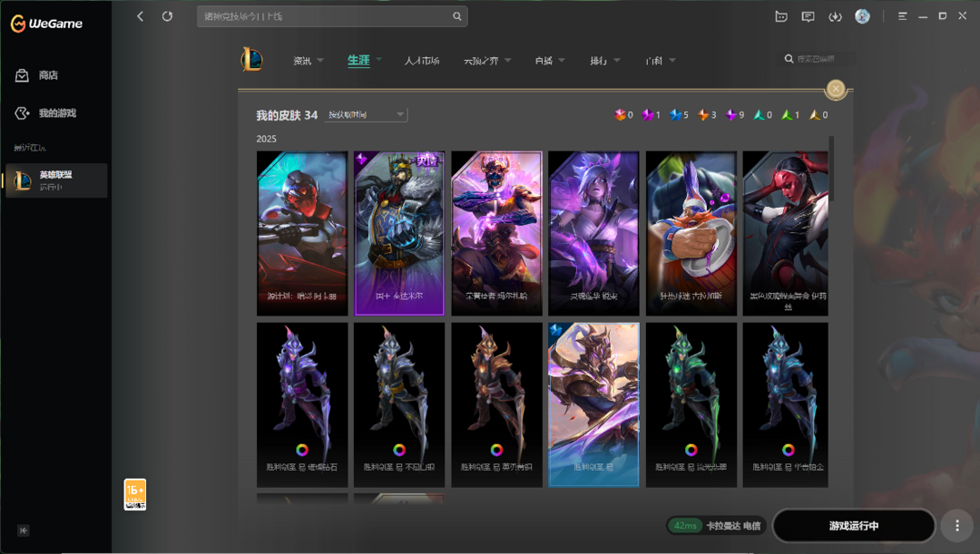Image resolution: width=980 pixels, height=554 pixels.
Task: Click the gold triangle rarity icon showing 0
Action: pyautogui.click(x=814, y=115)
